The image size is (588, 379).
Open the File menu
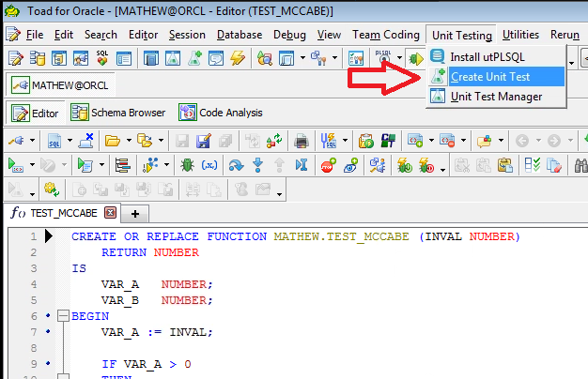point(35,35)
